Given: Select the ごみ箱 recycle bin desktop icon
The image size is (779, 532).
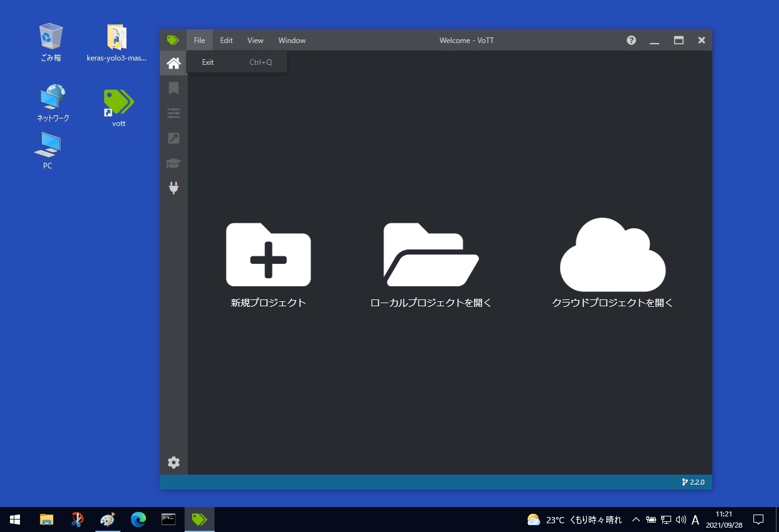Looking at the screenshot, I should tap(51, 42).
